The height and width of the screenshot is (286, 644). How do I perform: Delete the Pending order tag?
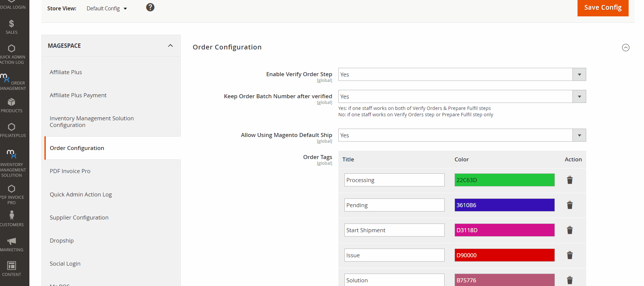[570, 205]
